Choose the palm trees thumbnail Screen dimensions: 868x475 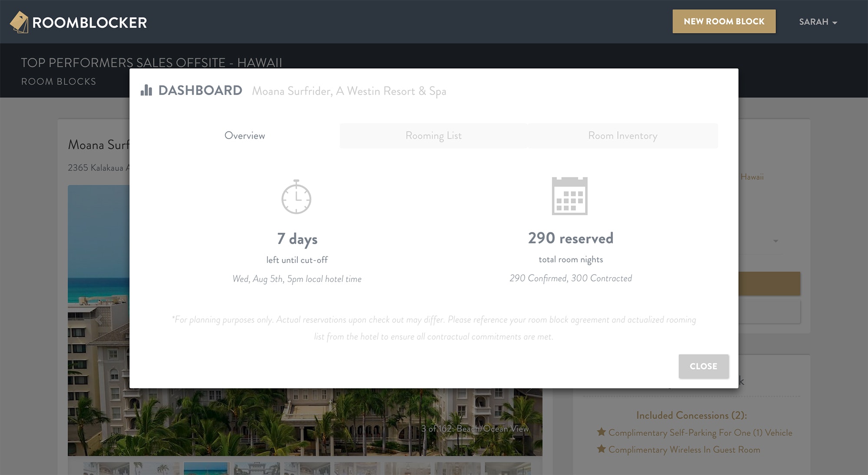pos(156,468)
